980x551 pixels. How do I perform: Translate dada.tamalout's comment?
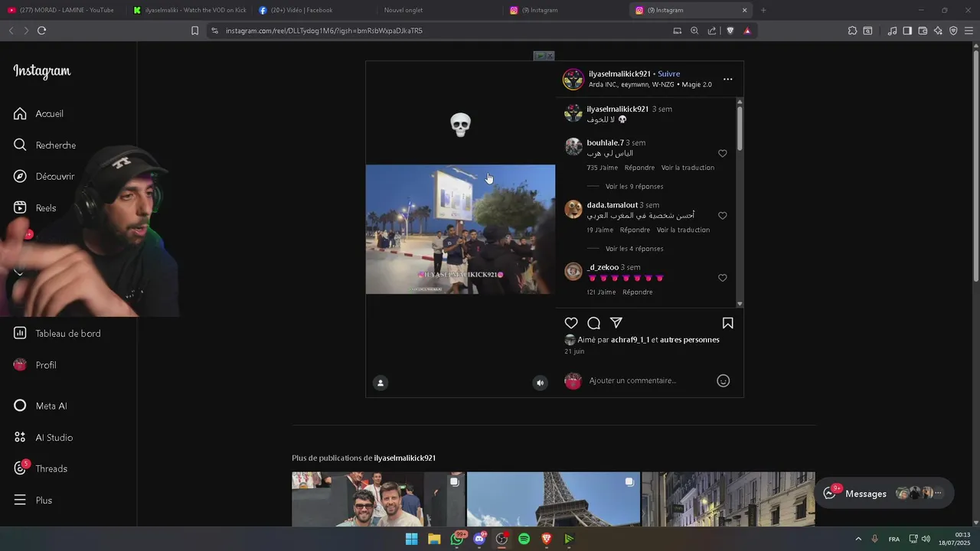click(683, 230)
